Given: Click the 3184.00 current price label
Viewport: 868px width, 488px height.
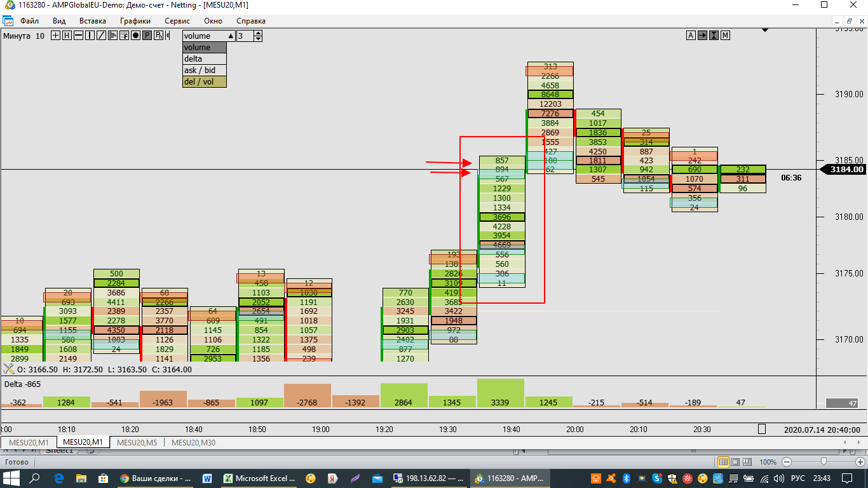Looking at the screenshot, I should pos(843,169).
